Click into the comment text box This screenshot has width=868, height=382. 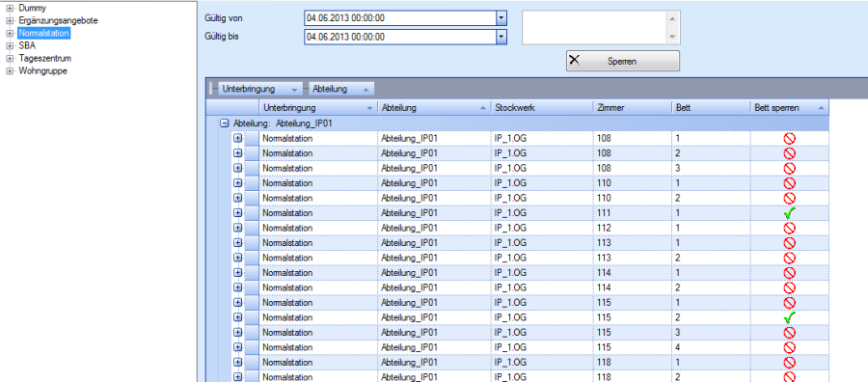(594, 27)
